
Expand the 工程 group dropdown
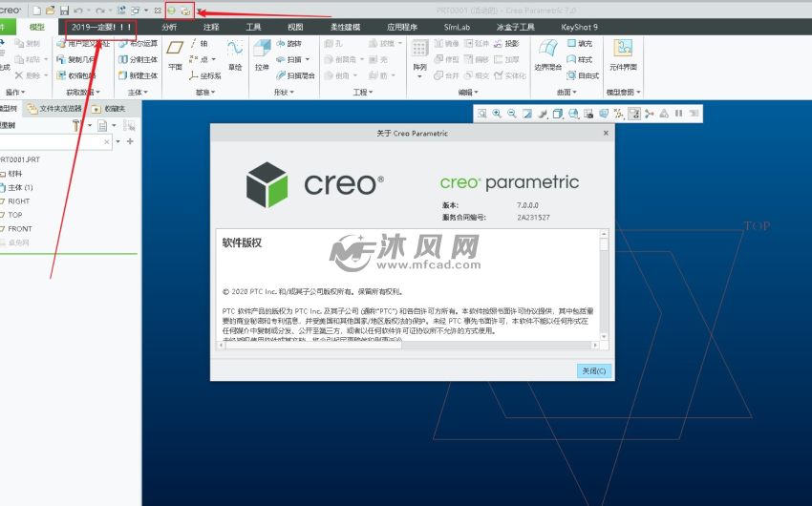(x=363, y=92)
